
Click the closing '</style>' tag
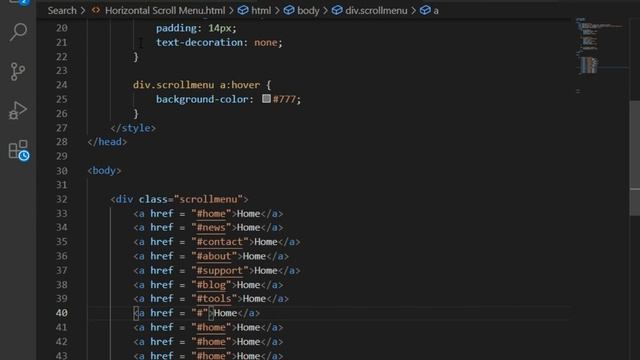pos(133,128)
